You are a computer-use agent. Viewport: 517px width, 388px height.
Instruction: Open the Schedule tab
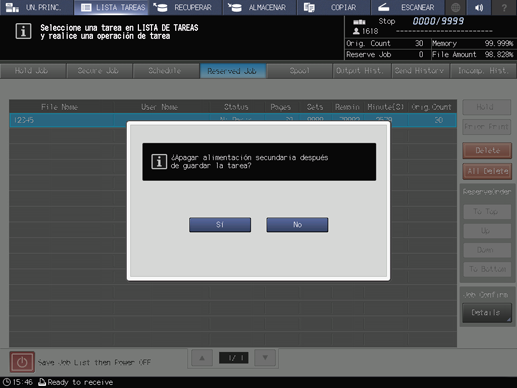point(165,71)
